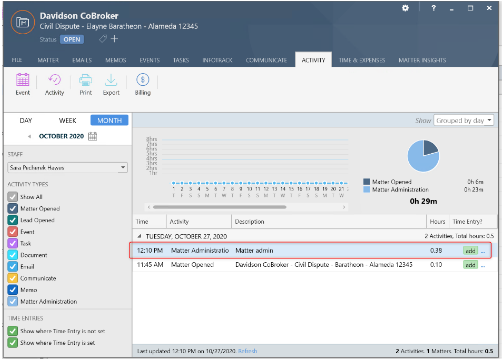Image resolution: width=504 pixels, height=361 pixels.
Task: Sort by the Activity column header
Action: (199, 222)
